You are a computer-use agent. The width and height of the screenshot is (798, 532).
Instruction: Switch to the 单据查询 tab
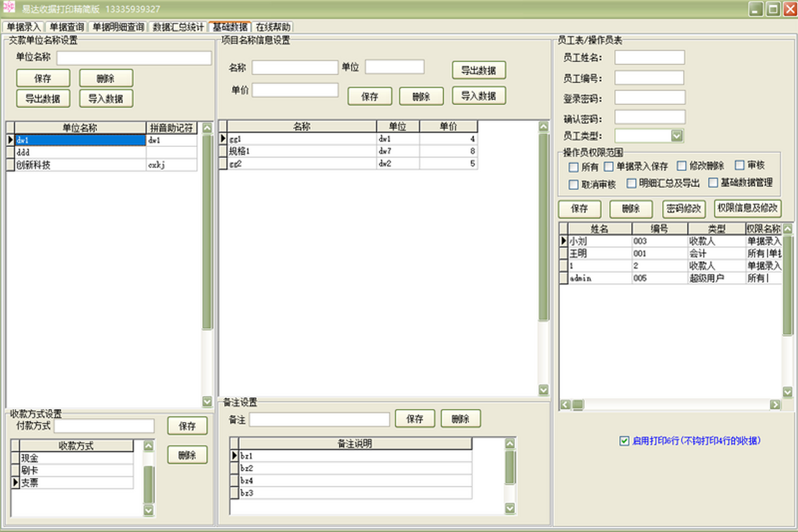pos(66,27)
